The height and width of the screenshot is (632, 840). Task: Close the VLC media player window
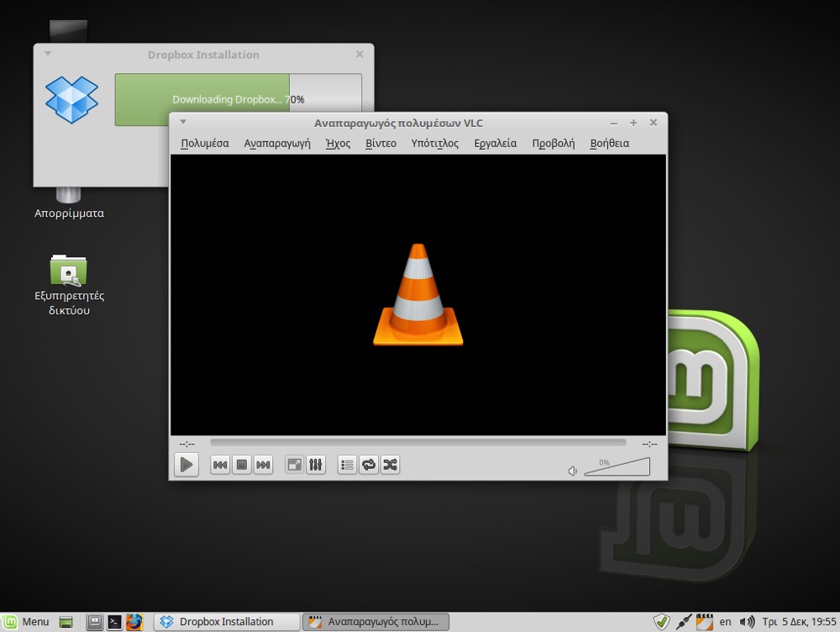click(654, 122)
